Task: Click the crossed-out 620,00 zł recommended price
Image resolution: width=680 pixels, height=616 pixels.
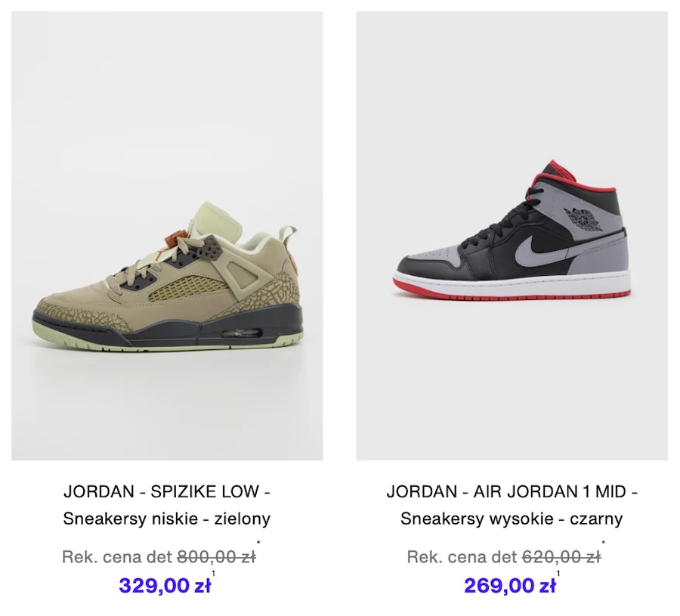Action: [561, 556]
